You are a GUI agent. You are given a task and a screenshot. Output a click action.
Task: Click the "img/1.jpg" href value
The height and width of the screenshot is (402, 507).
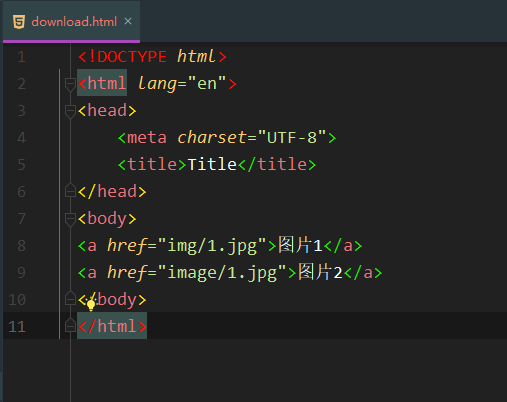[x=212, y=246]
